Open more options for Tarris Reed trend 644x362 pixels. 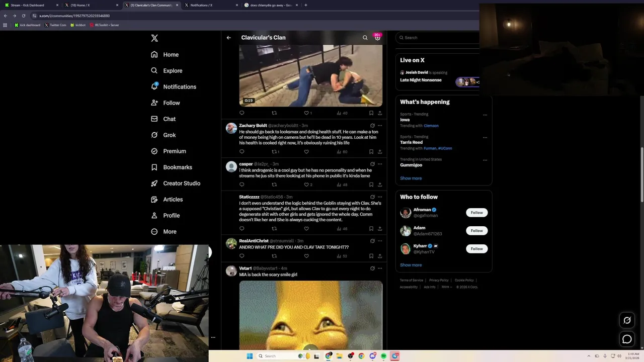(485, 137)
